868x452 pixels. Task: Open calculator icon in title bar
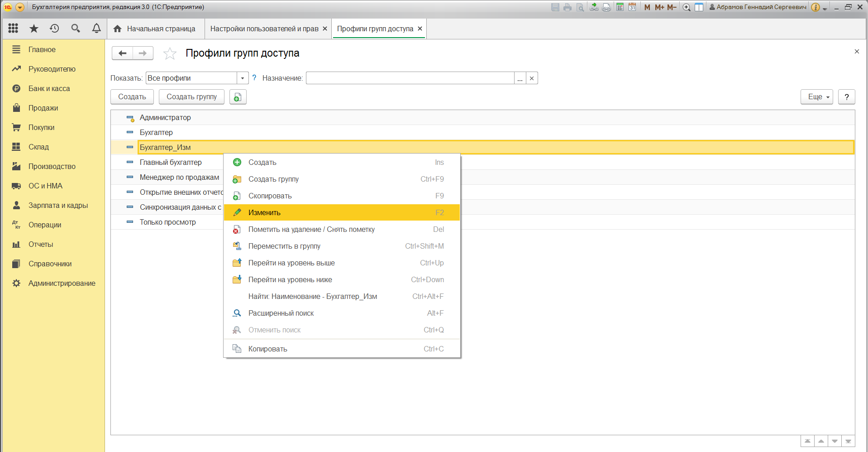620,7
